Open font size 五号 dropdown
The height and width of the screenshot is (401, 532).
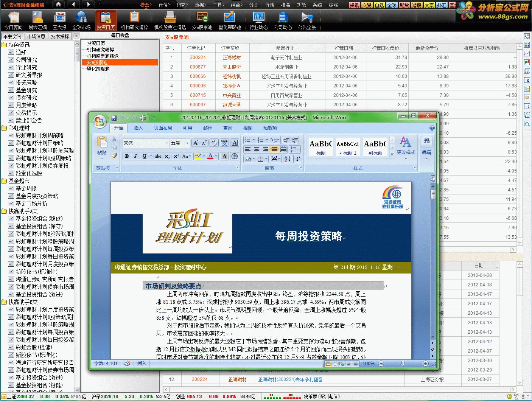click(x=187, y=143)
